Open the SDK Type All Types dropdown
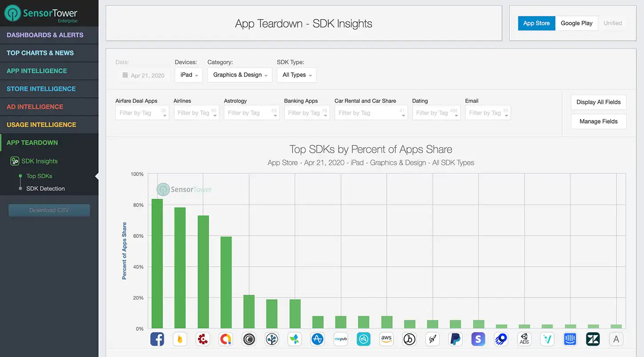 tap(297, 75)
